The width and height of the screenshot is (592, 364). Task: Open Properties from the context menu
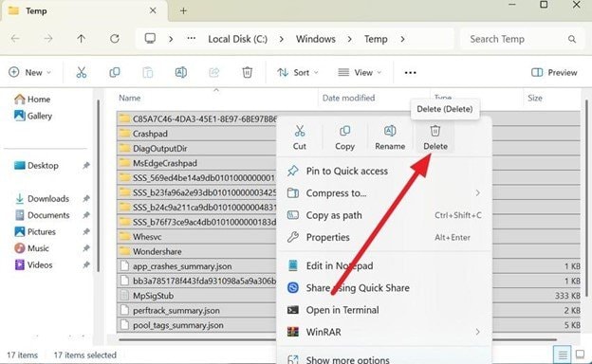[384, 237]
